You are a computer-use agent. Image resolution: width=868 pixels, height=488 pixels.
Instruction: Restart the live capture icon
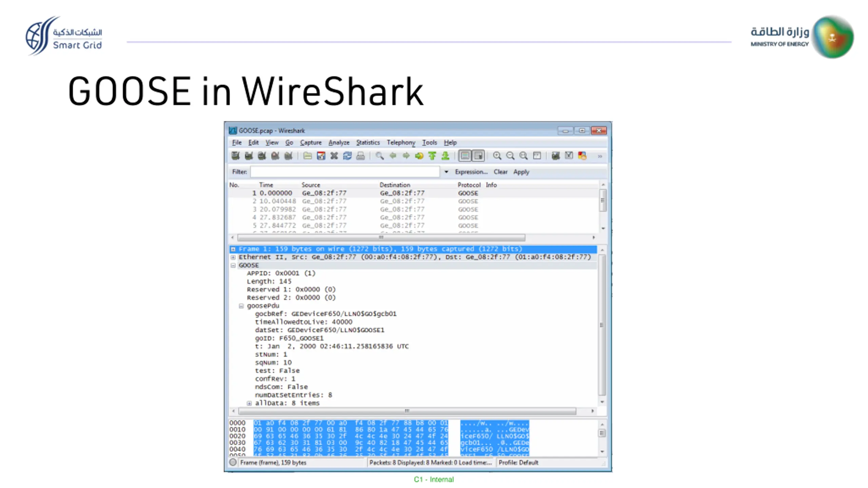point(288,156)
